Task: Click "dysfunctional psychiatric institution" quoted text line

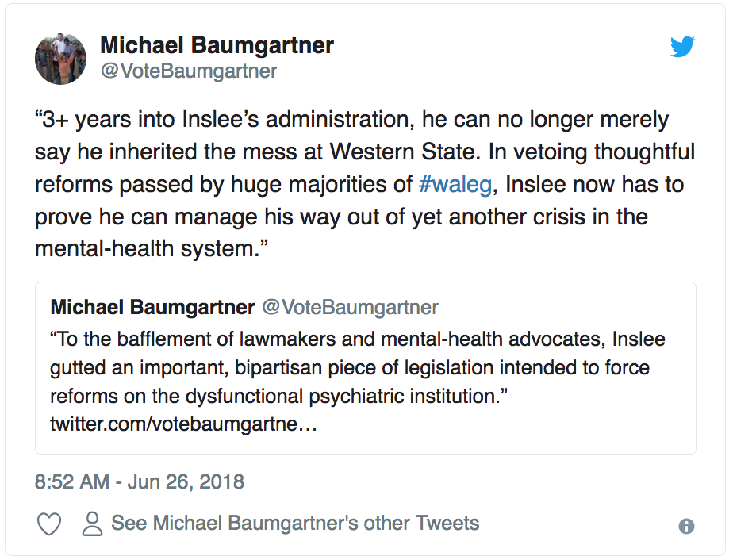Action: [x=278, y=397]
